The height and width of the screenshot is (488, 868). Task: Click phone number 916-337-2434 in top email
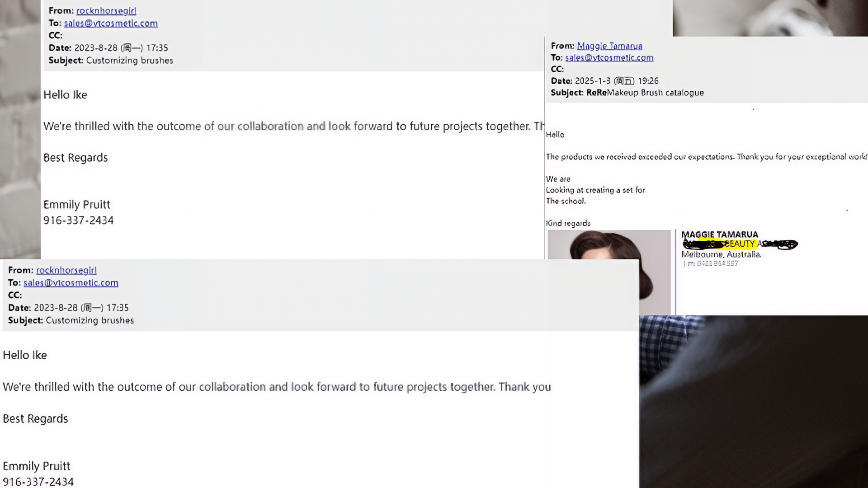[x=78, y=221]
